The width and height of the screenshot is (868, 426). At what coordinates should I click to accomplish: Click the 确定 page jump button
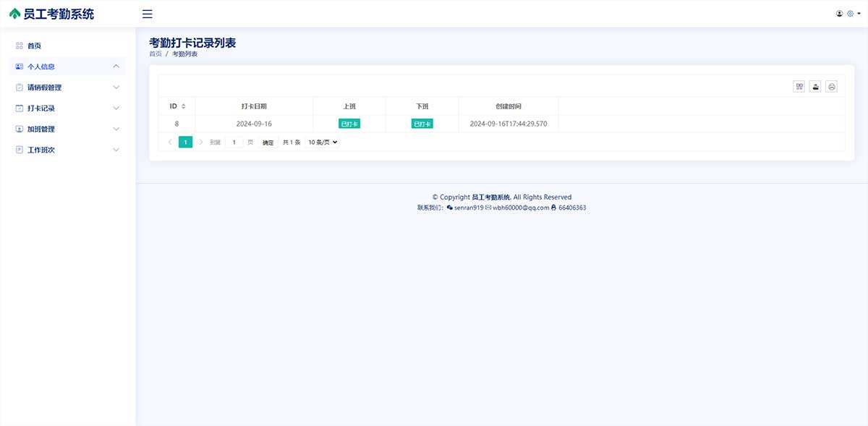click(268, 142)
